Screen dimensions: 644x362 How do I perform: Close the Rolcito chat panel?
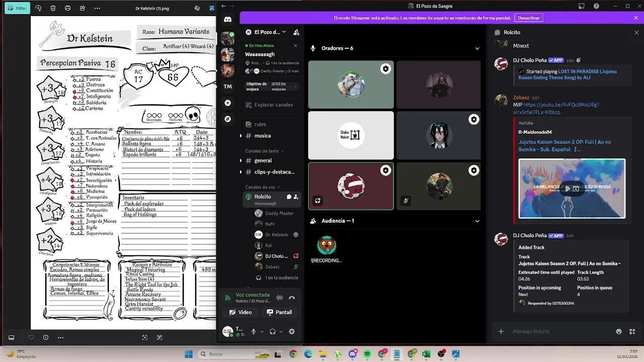point(636,32)
